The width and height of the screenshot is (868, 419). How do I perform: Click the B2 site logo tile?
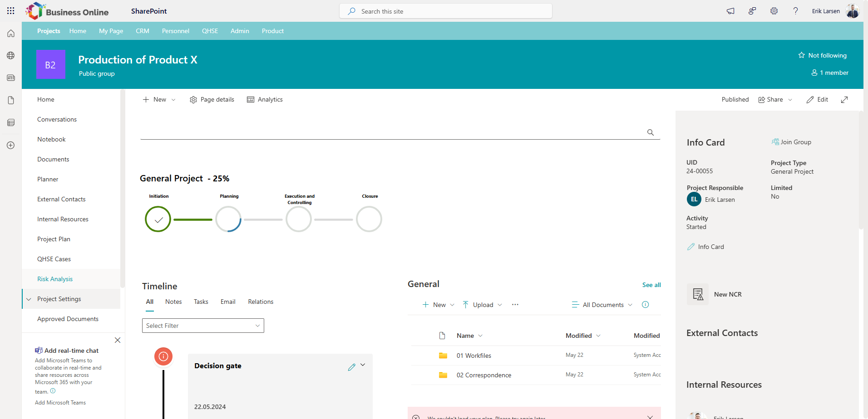coord(50,64)
